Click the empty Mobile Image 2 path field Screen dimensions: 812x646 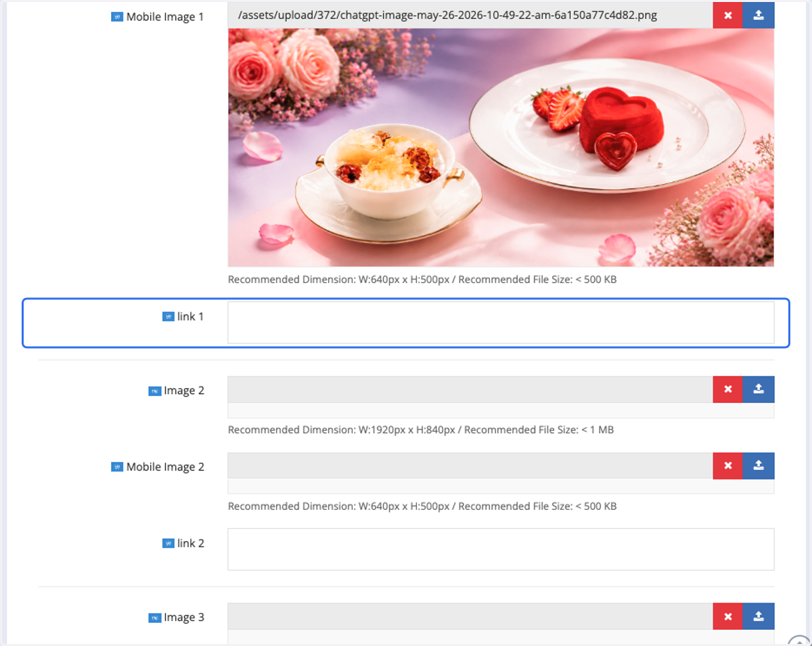tap(470, 466)
